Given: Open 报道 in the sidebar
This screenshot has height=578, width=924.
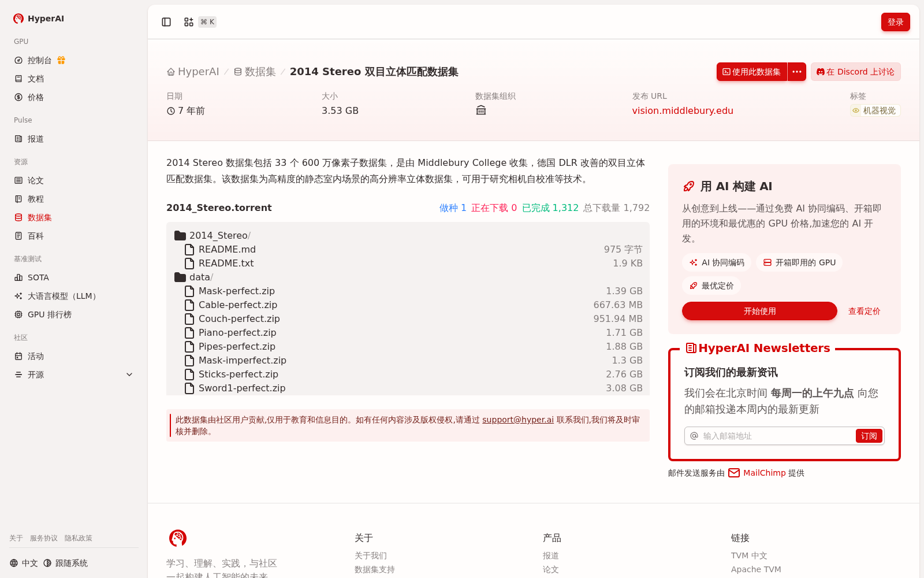Looking at the screenshot, I should pyautogui.click(x=73, y=139).
